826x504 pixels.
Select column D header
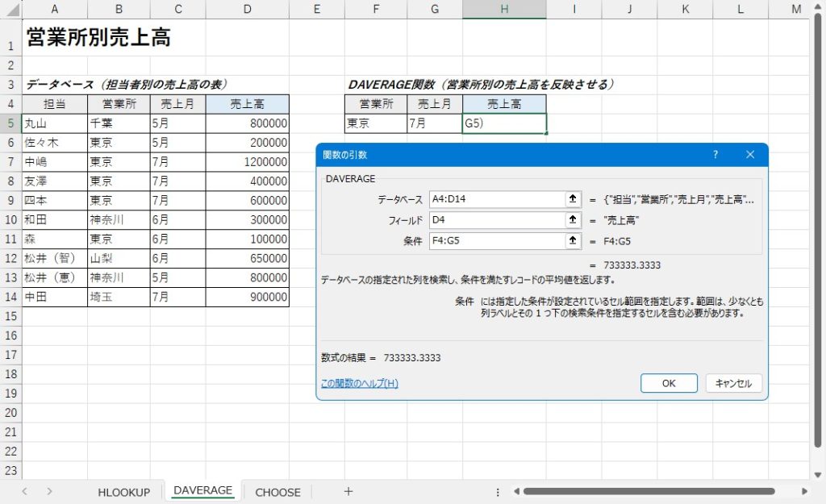click(247, 9)
